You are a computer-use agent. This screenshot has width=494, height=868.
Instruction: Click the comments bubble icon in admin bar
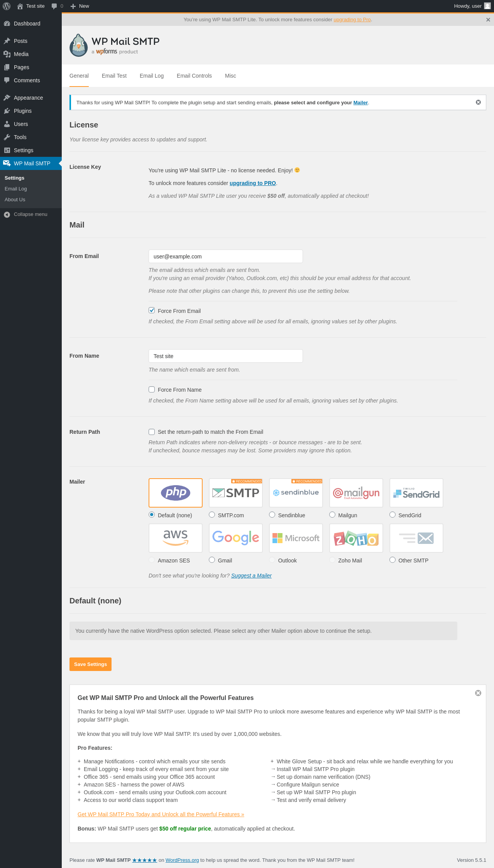(54, 6)
